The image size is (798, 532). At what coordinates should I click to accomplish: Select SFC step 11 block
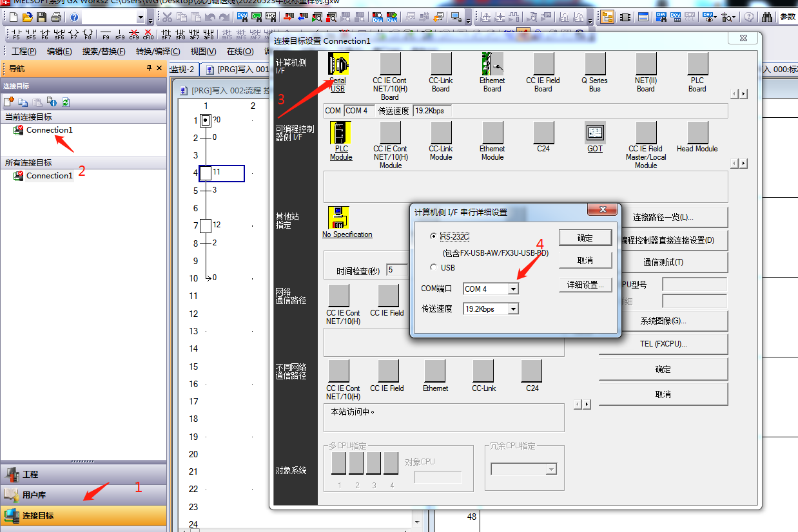coord(206,173)
